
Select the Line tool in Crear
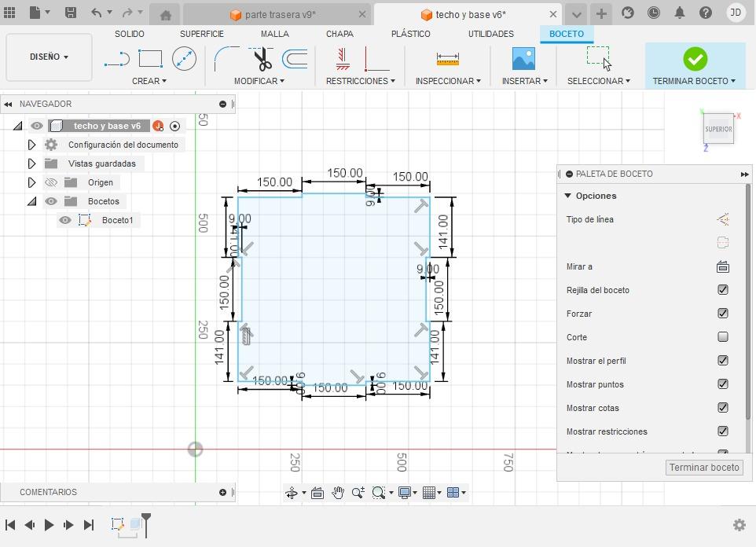(117, 59)
